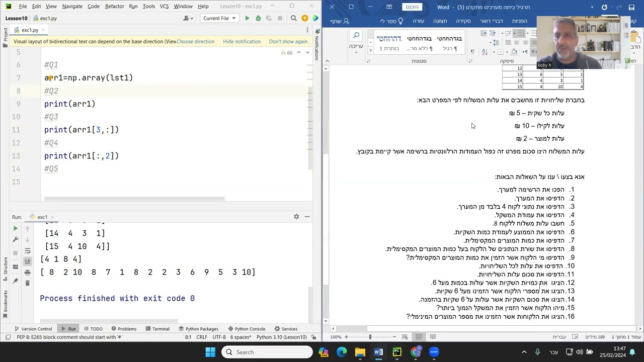Click the Print icon in the Run panel

pyautogui.click(x=28, y=273)
